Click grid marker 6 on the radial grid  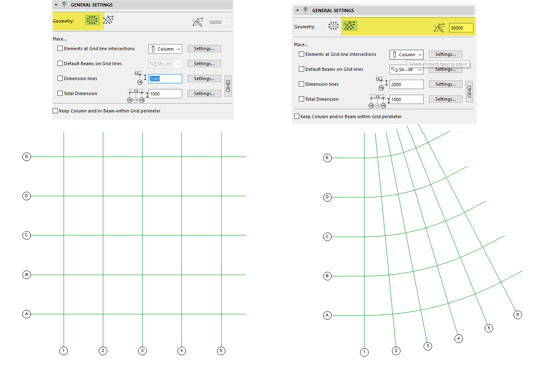(518, 315)
